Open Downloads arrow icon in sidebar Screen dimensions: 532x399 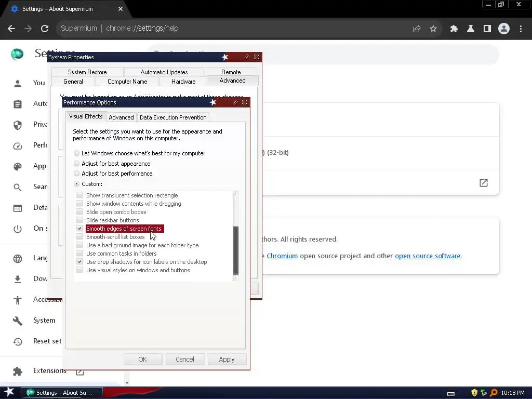point(18,279)
